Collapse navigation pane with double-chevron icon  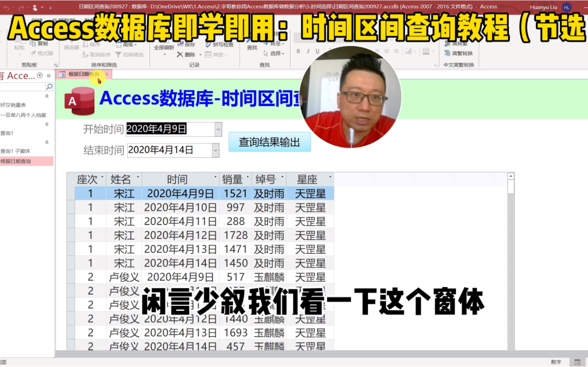(x=49, y=76)
